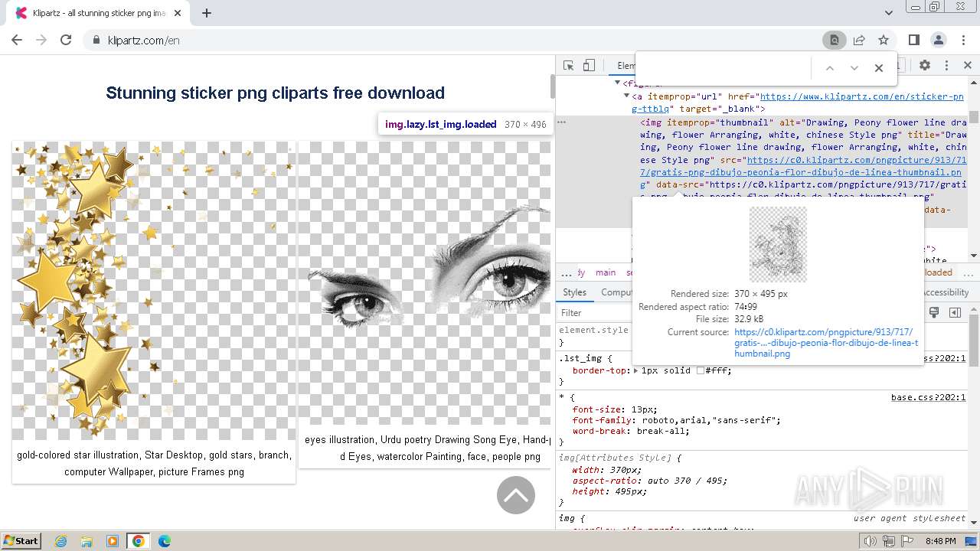Screen dimensions: 980x551
Task: Open the current source URL in image tooltip
Action: (x=825, y=343)
